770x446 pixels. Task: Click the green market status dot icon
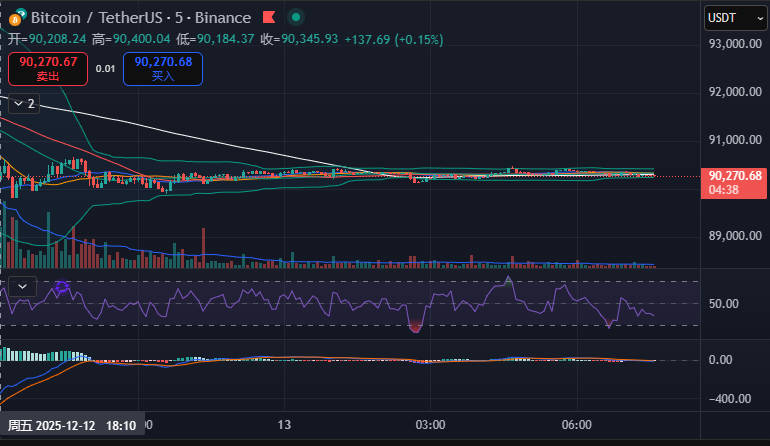[294, 17]
